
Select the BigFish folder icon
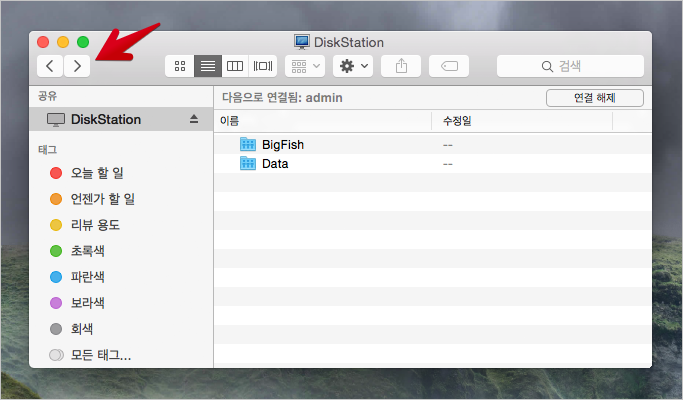248,144
